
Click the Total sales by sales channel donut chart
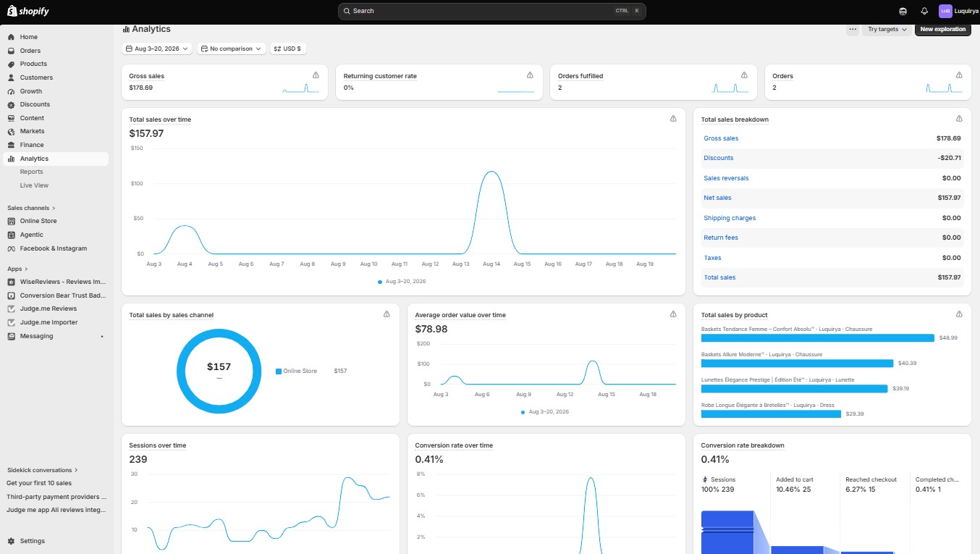click(x=219, y=371)
